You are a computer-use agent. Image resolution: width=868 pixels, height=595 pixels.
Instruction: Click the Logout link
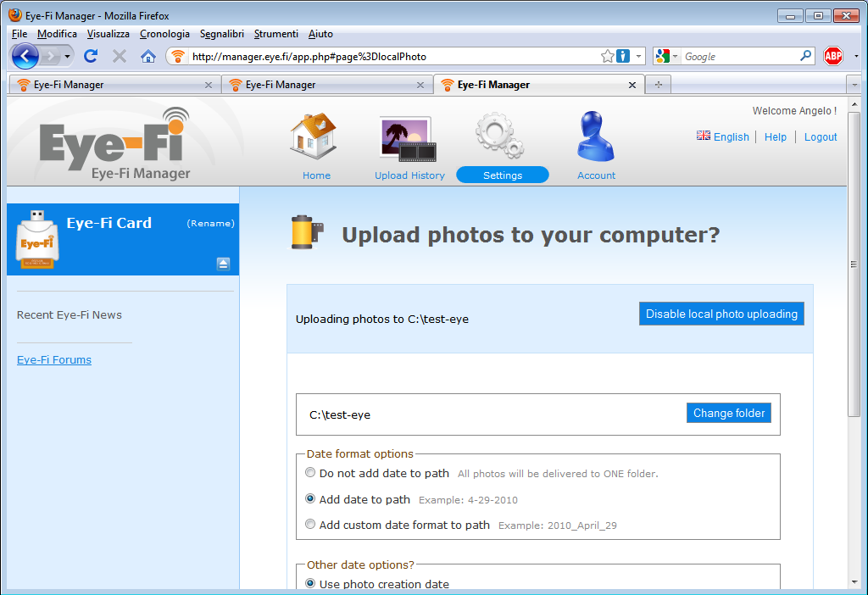[x=821, y=136]
